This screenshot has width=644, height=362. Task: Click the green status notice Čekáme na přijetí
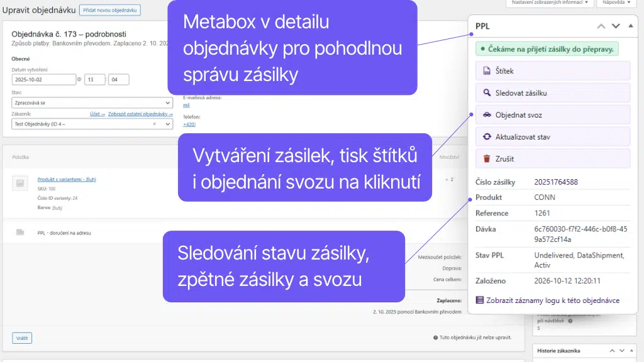[x=547, y=49]
